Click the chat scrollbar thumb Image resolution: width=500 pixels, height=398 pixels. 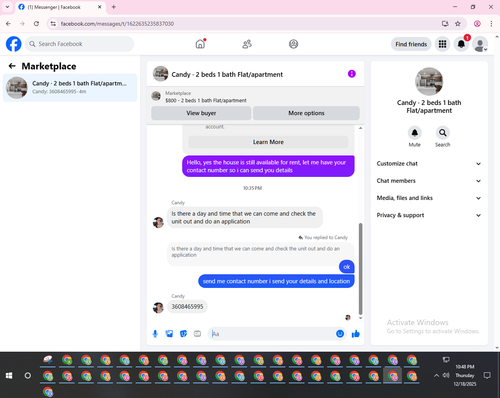(360, 269)
